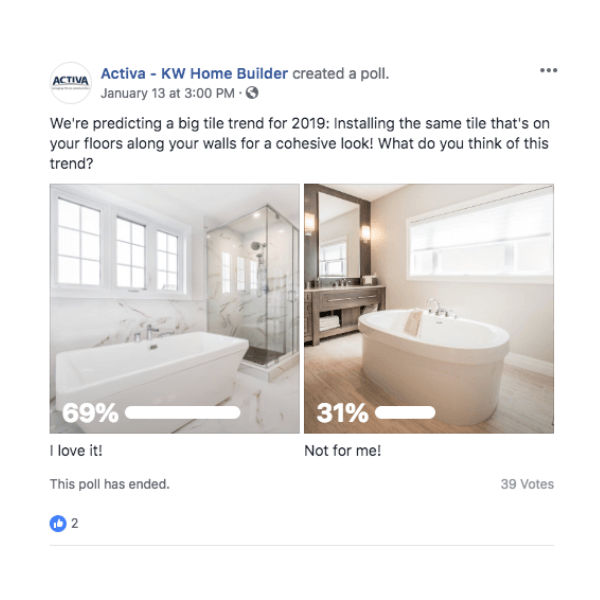
Task: View the 39 Votes voter list
Action: [x=527, y=484]
